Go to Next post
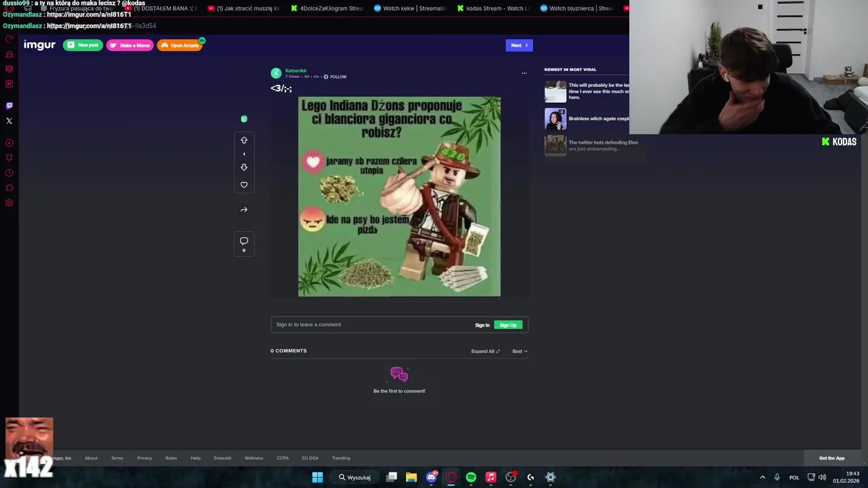Viewport: 868px width, 488px height. [x=519, y=45]
